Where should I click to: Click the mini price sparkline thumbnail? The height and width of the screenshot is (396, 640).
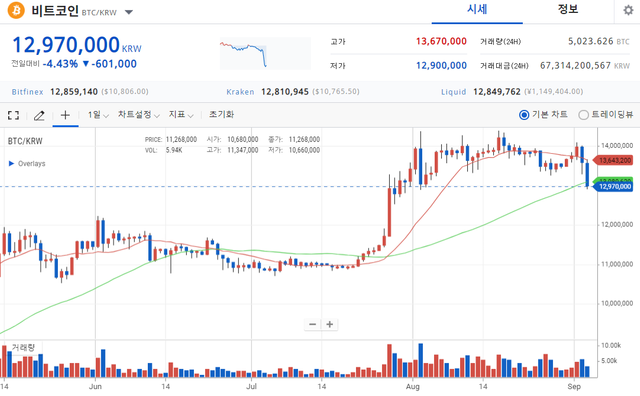coord(265,53)
